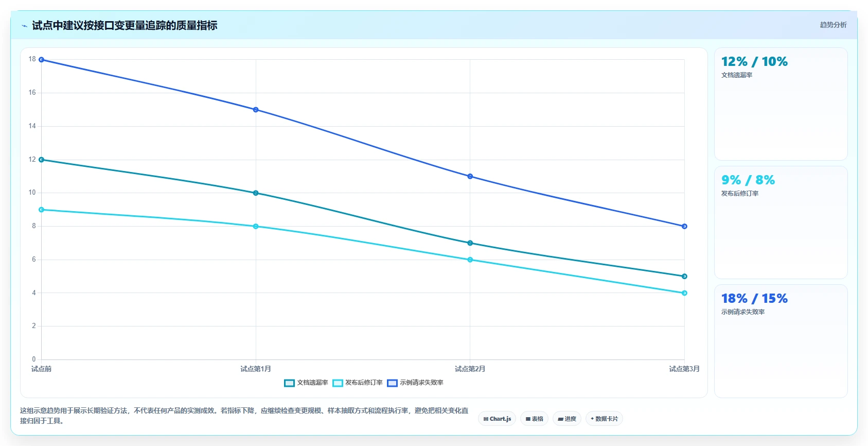Viewport: 868px width, 446px height.
Task: Click the 试点第3月 x-axis label
Action: 684,369
